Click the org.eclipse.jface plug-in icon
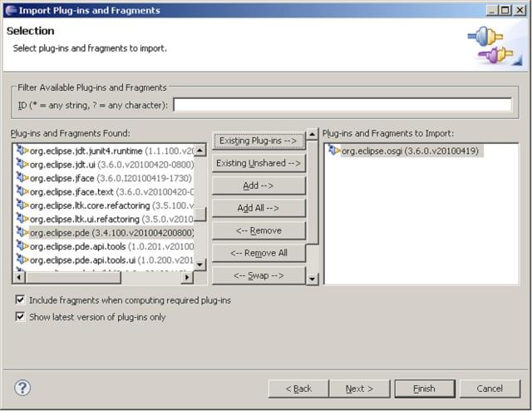Image resolution: width=532 pixels, height=411 pixels. click(x=22, y=178)
